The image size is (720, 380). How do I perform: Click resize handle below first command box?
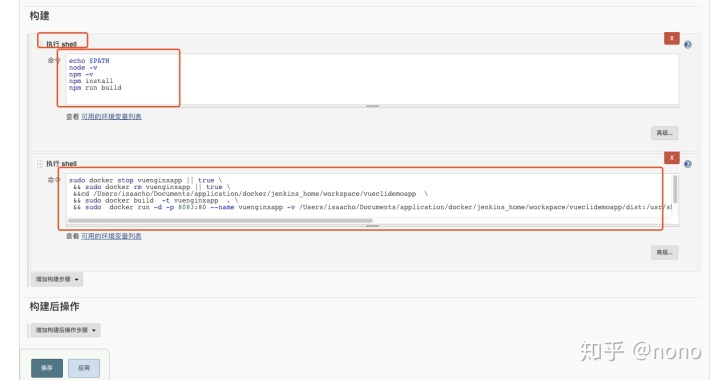[372, 106]
